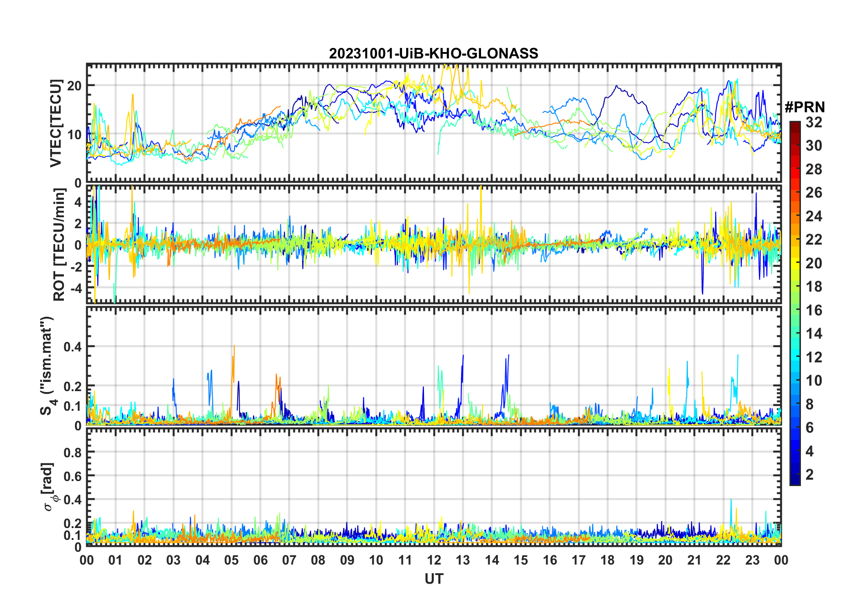The image size is (868, 607).
Task: Click tick label 16 on the PRN colorbar
Action: 814,310
